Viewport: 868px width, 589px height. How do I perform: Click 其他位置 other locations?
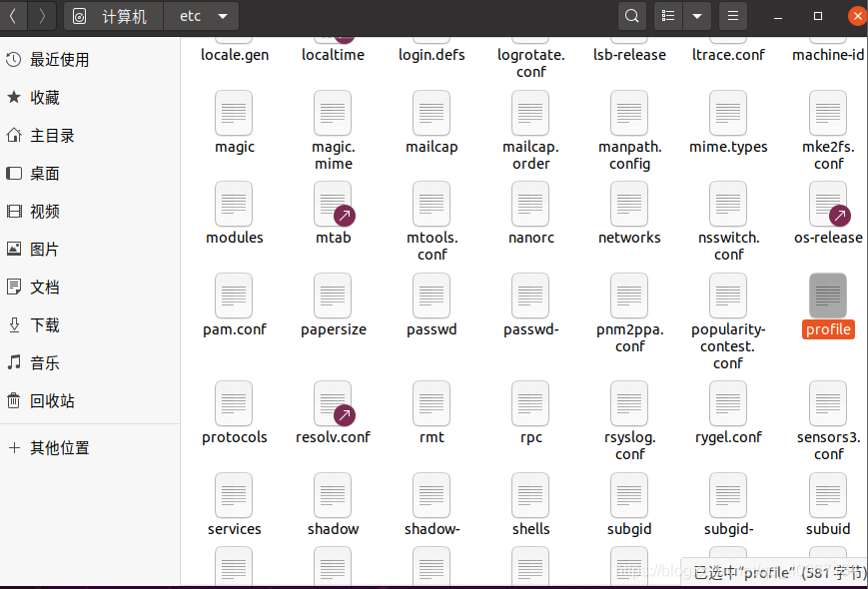click(x=90, y=448)
